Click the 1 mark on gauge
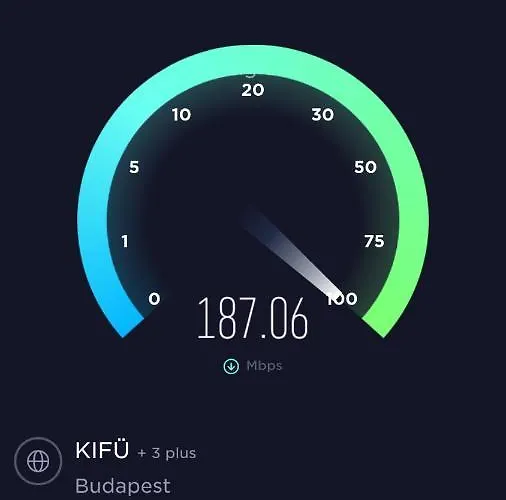The image size is (506, 500). click(125, 241)
